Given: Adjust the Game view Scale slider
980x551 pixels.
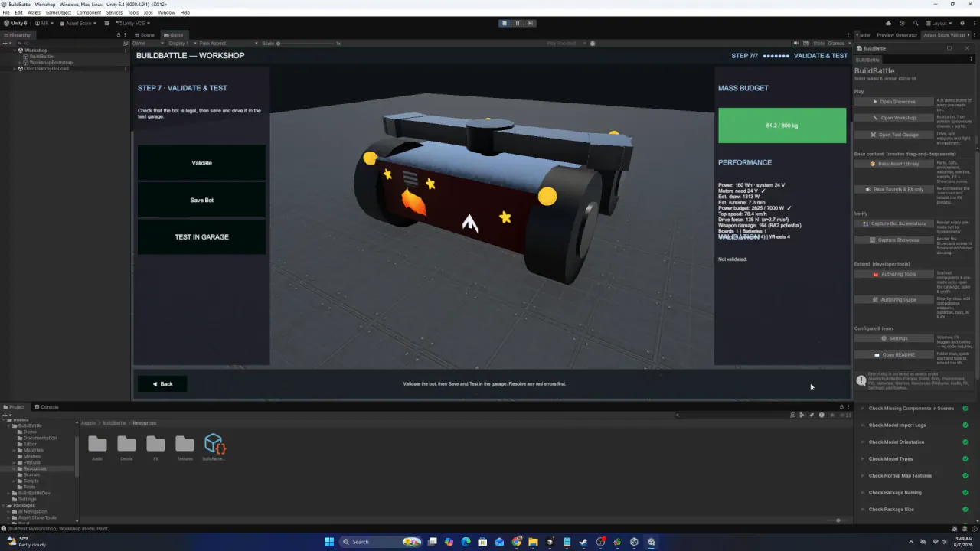Looking at the screenshot, I should click(308, 44).
